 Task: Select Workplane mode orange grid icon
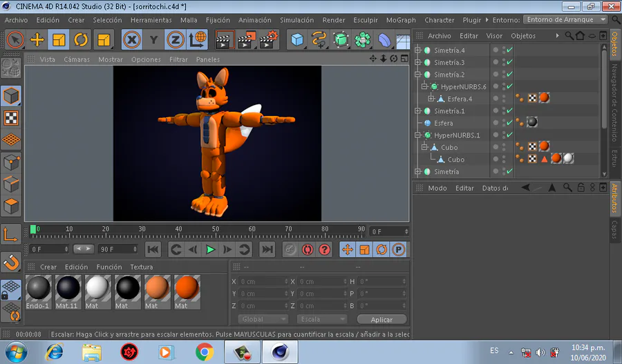coord(11,140)
